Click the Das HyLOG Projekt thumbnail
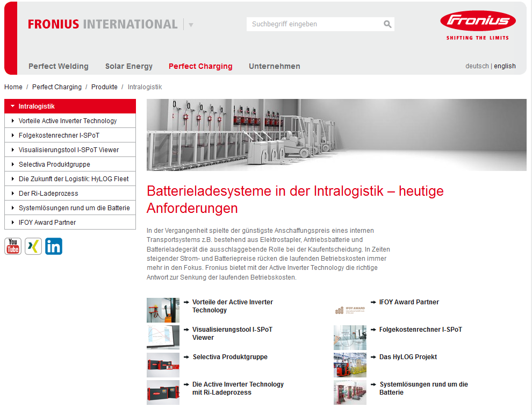Screen dimensions: 532x414 pyautogui.click(x=350, y=365)
